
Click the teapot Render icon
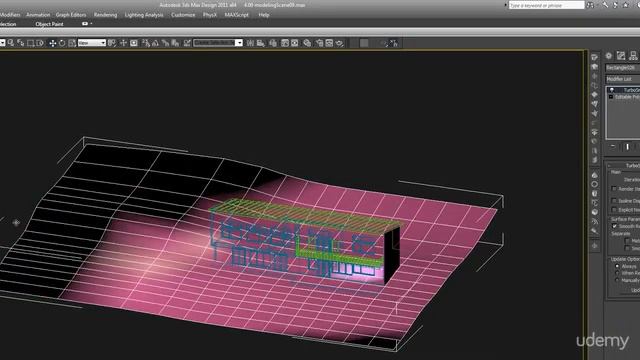340,43
